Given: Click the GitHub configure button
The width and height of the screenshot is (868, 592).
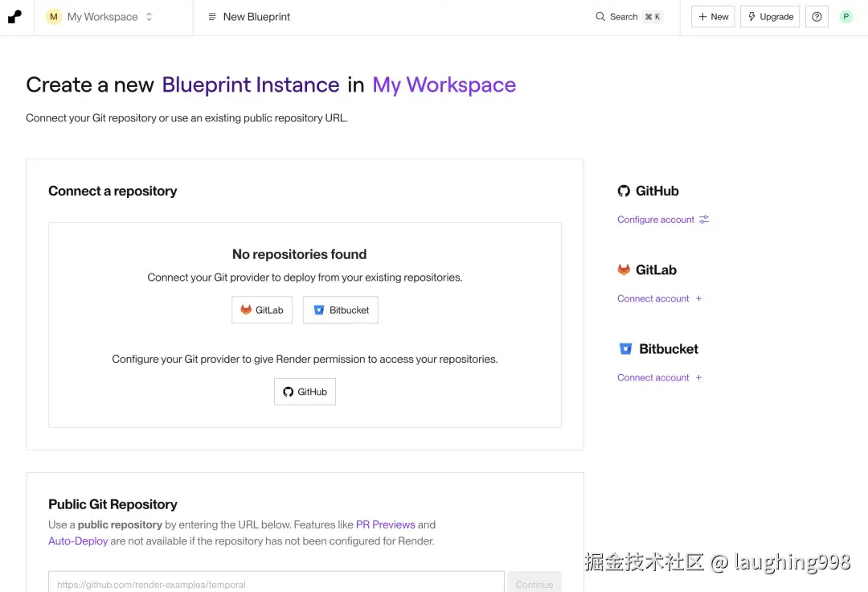Looking at the screenshot, I should click(x=305, y=392).
